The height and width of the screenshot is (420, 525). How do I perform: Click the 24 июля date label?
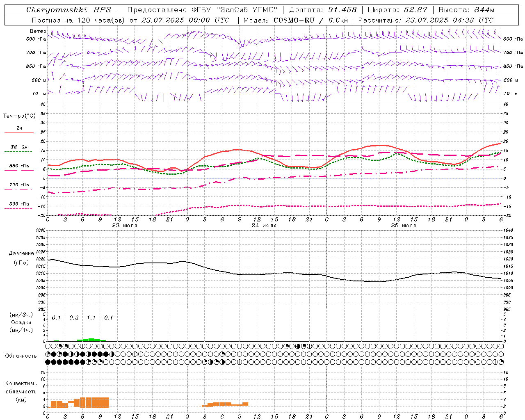[x=264, y=226]
